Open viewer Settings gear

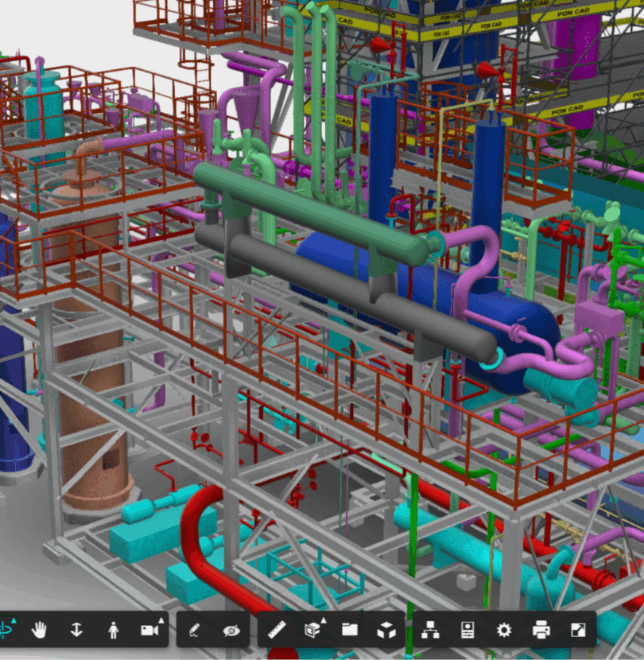pos(504,631)
